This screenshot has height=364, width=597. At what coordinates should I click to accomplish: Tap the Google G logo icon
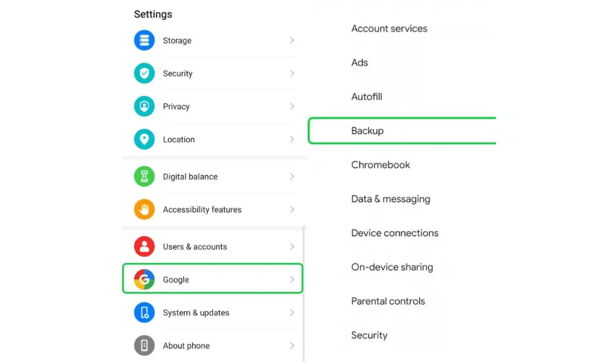coord(145,279)
